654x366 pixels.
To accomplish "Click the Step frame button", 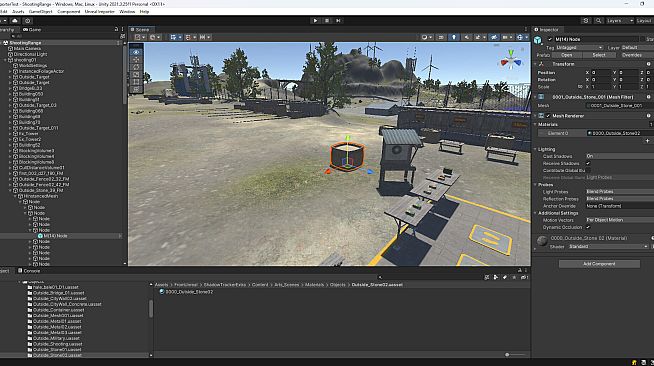I will coord(338,20).
